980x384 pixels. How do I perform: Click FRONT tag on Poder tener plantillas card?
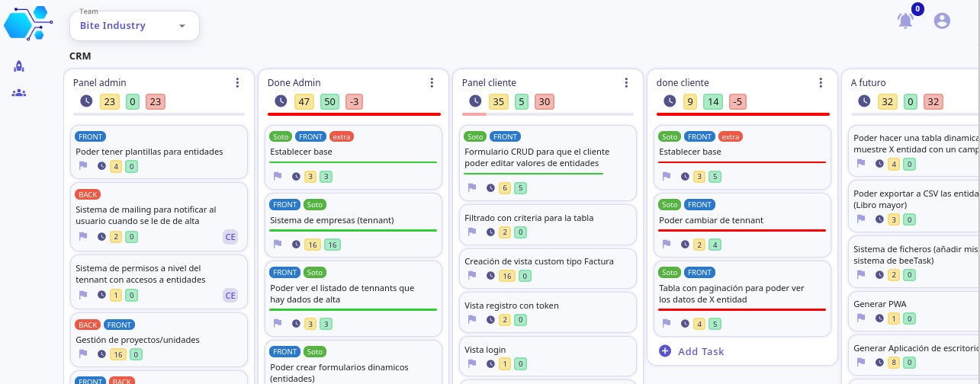point(91,136)
